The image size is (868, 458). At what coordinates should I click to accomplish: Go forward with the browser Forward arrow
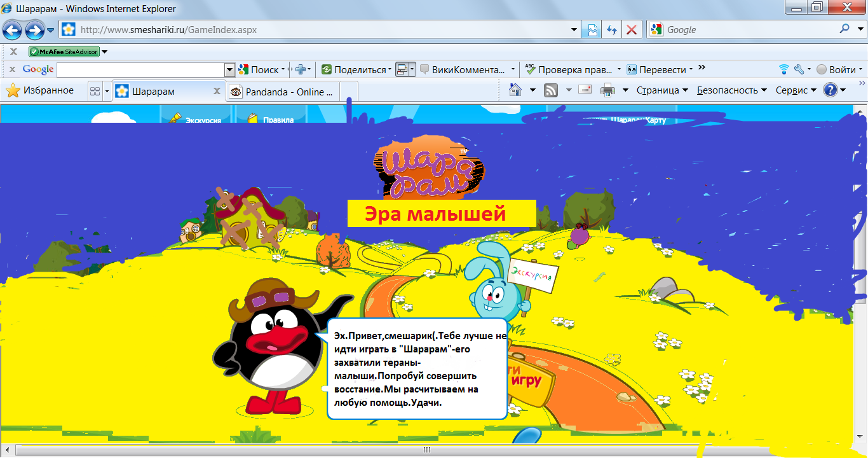pyautogui.click(x=34, y=29)
